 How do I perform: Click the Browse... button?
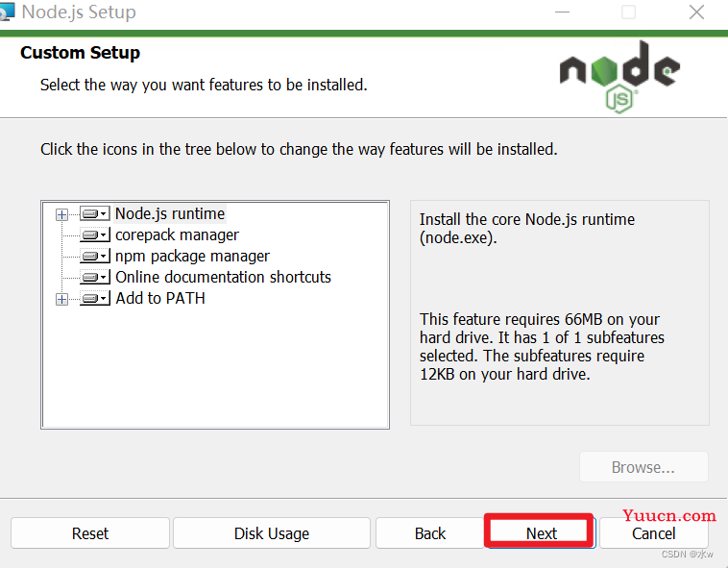(643, 468)
